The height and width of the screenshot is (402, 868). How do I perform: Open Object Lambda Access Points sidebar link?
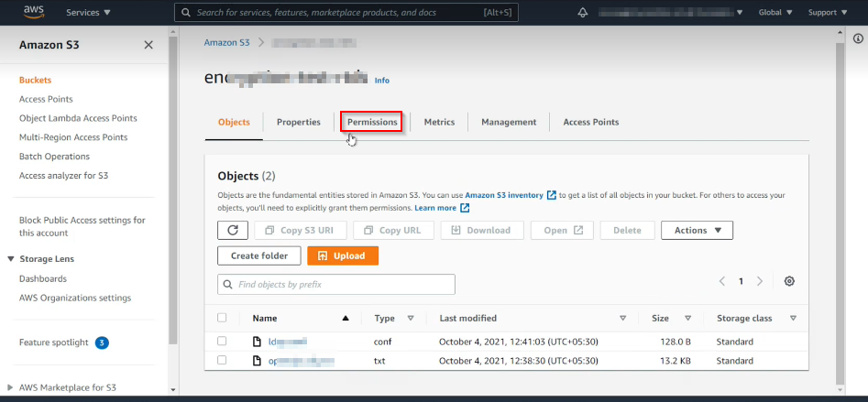point(78,118)
